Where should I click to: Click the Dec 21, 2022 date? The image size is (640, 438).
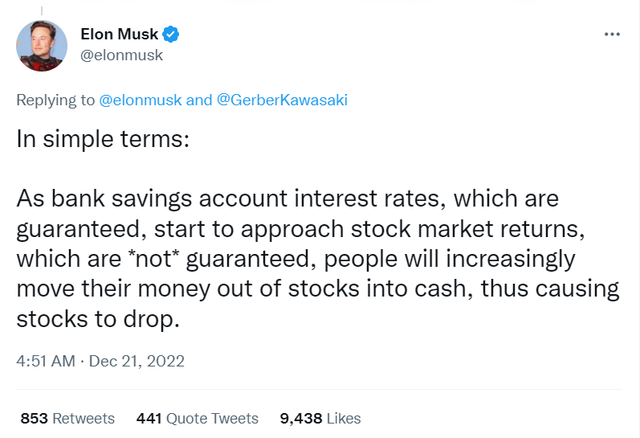pyautogui.click(x=135, y=360)
